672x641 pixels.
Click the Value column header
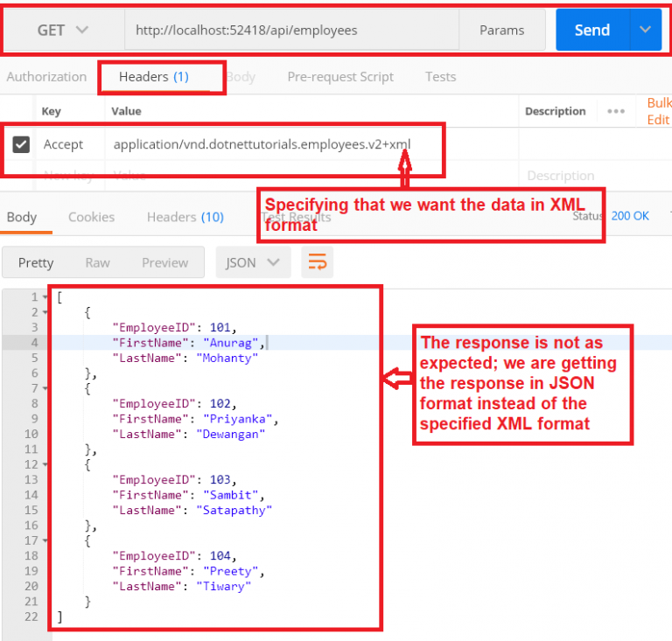(x=126, y=111)
